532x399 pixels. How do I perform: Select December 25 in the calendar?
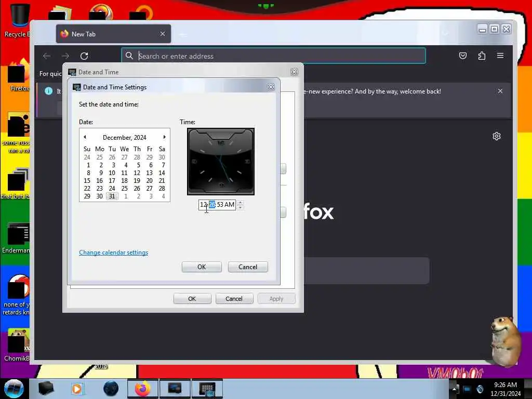[125, 188]
